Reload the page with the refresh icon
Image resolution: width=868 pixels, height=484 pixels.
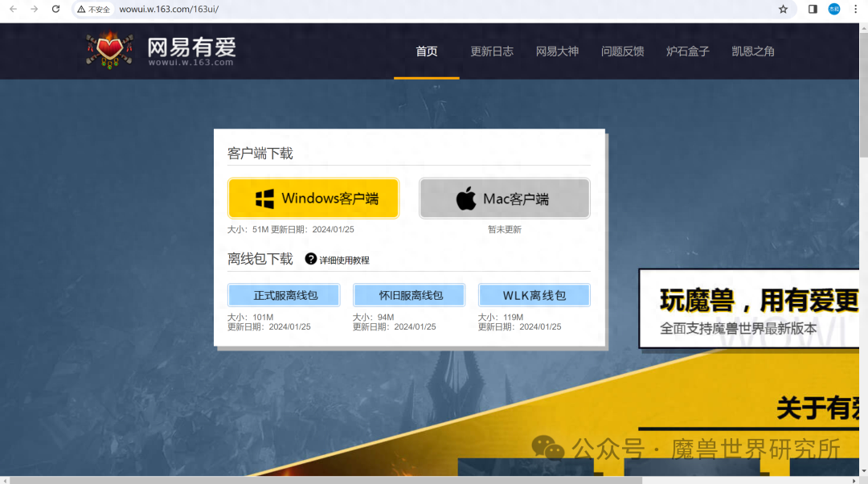[x=55, y=9]
